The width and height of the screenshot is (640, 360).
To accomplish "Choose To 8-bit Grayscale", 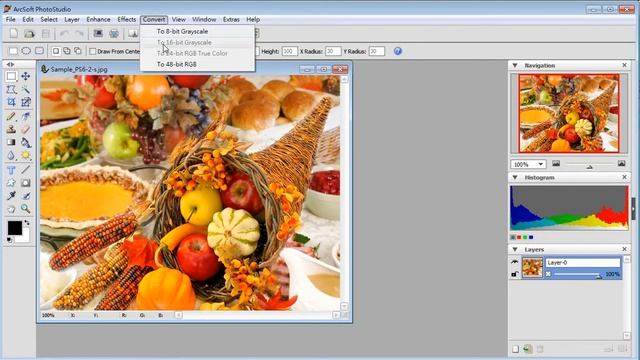I will coord(182,31).
